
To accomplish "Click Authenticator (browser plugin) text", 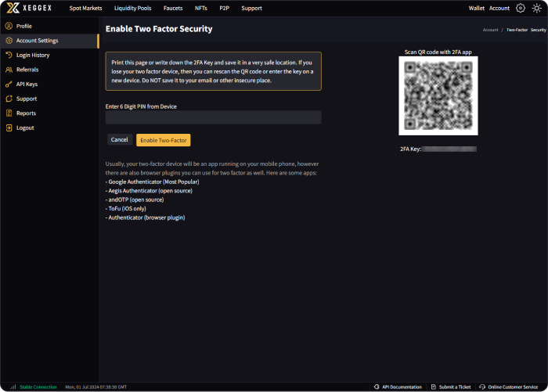I will point(146,218).
